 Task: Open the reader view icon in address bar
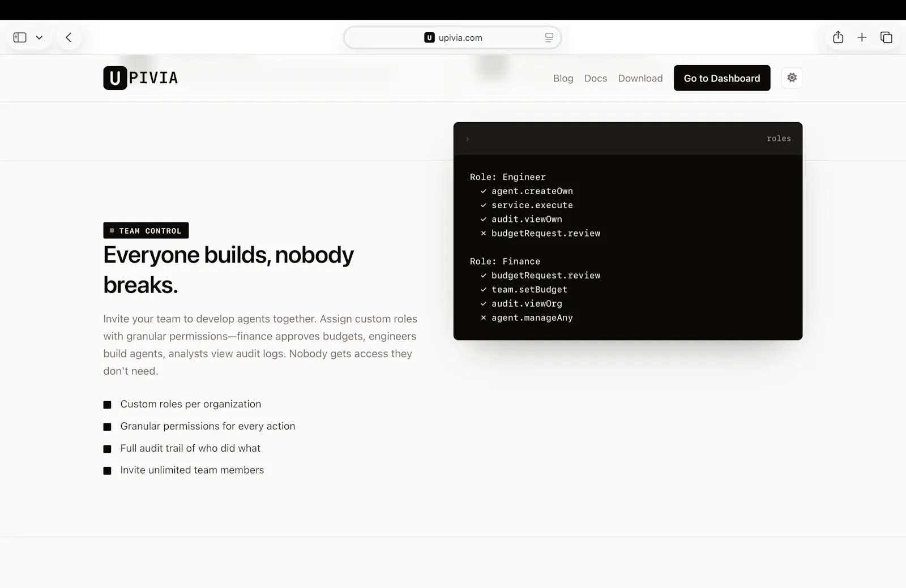click(x=549, y=37)
